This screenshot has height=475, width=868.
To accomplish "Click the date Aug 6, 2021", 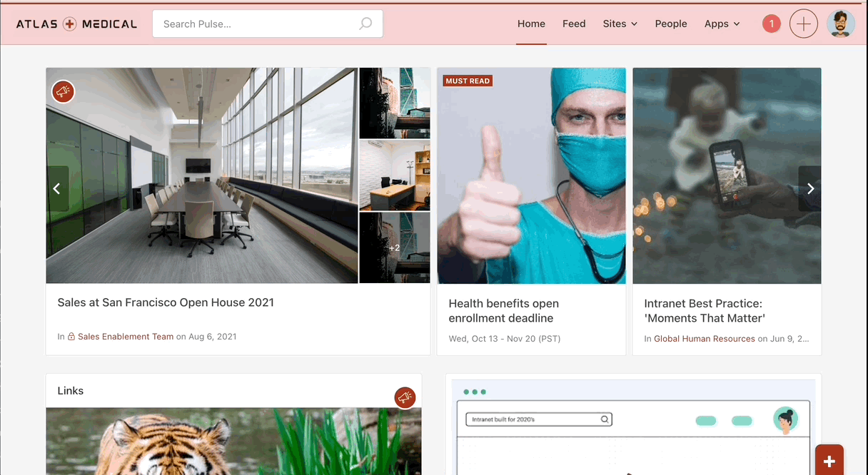I will pyautogui.click(x=213, y=337).
